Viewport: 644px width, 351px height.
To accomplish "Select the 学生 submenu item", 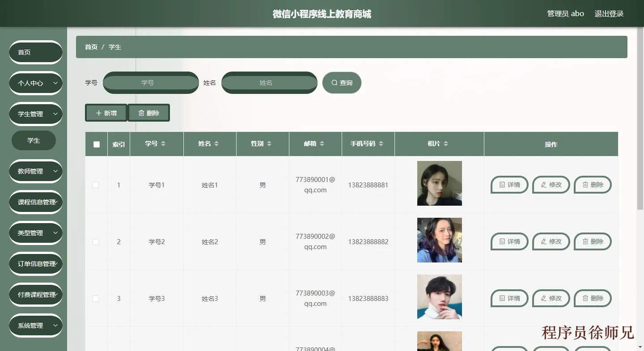I will [34, 140].
